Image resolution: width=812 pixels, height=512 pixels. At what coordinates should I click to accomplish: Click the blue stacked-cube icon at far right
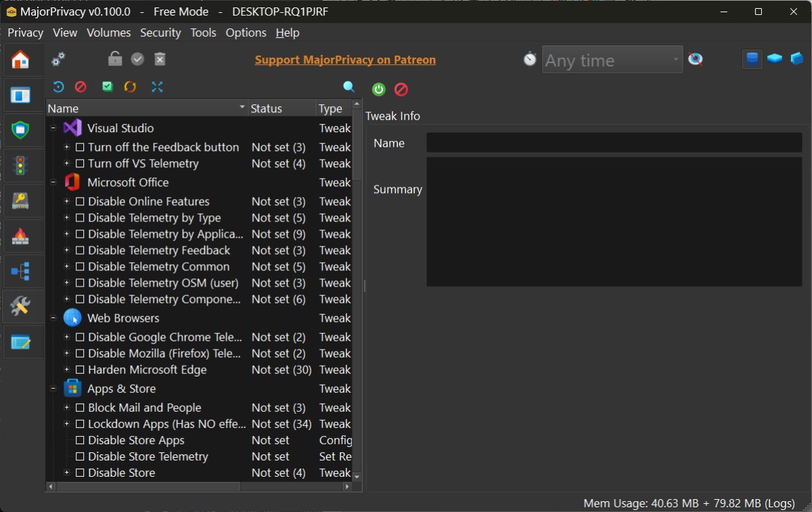(x=797, y=60)
